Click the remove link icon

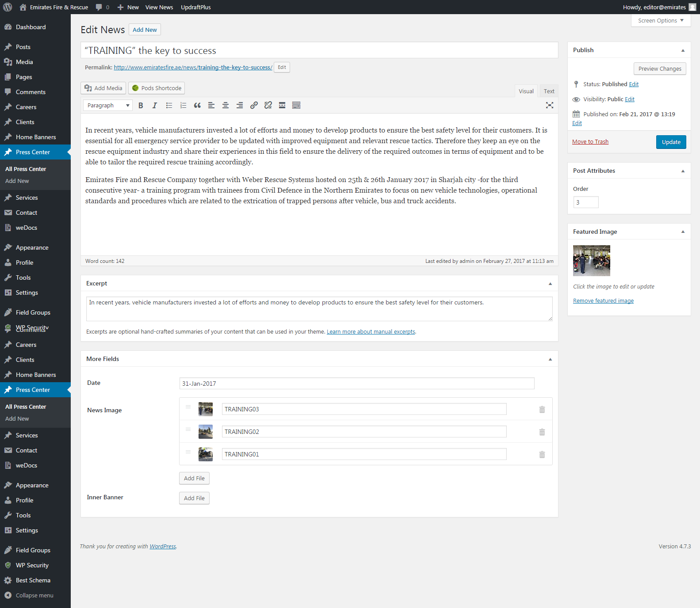pyautogui.click(x=268, y=105)
